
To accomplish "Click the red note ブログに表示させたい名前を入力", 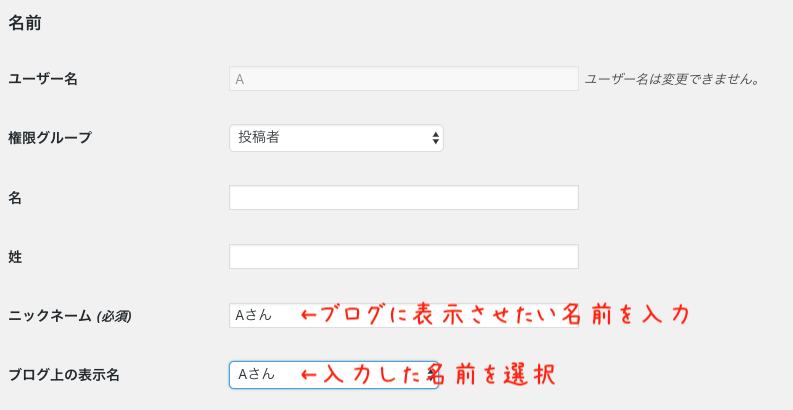I will click(x=496, y=315).
